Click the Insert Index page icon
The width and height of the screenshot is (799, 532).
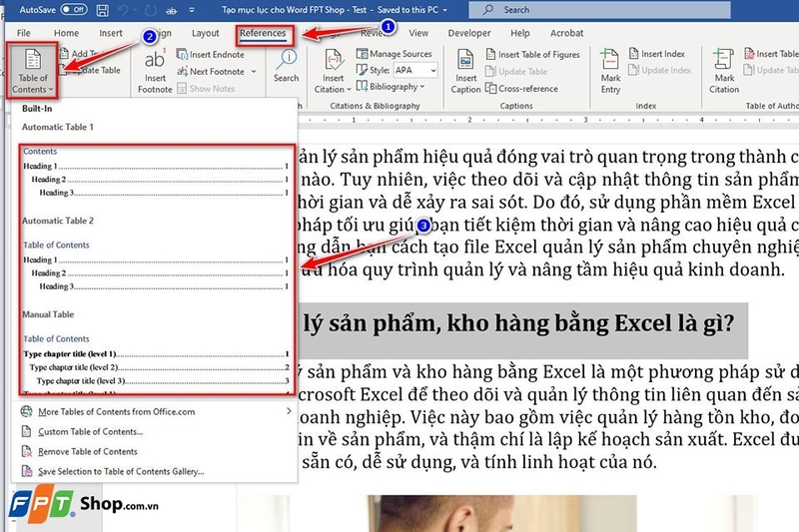634,54
